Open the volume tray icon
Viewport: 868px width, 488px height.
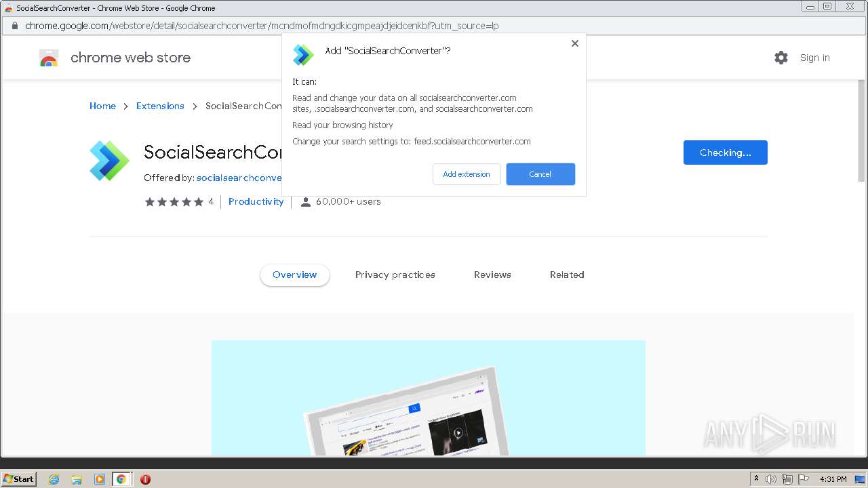coord(771,479)
